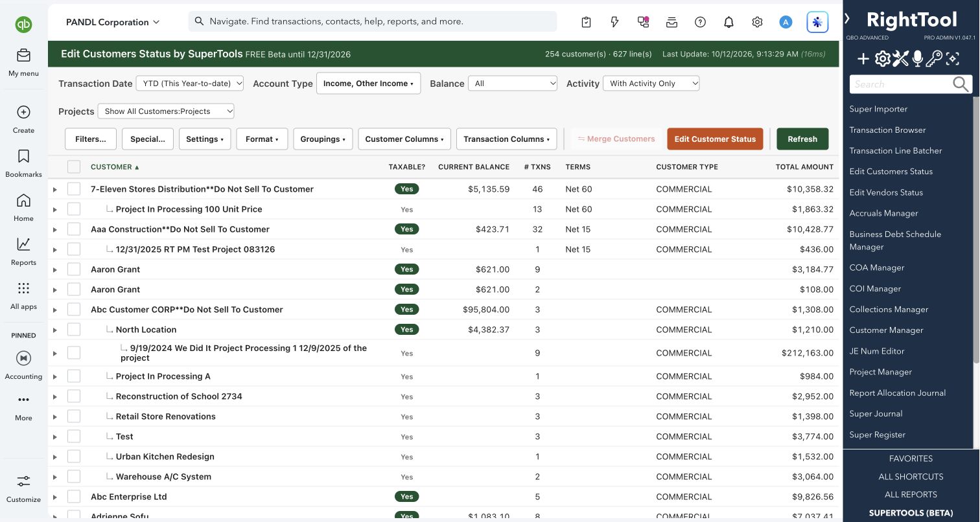This screenshot has width=980, height=522.
Task: Click the More ellipsis icon
Action: click(23, 400)
